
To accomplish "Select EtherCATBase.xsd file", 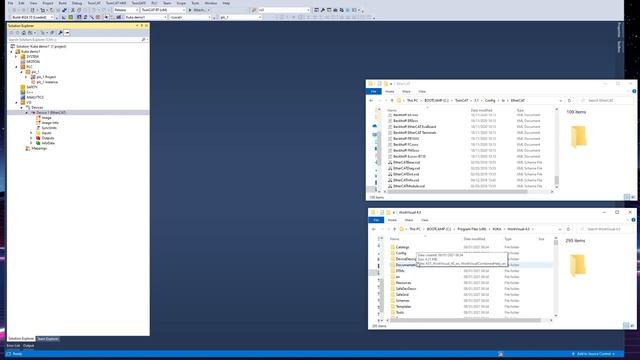I will [x=406, y=162].
